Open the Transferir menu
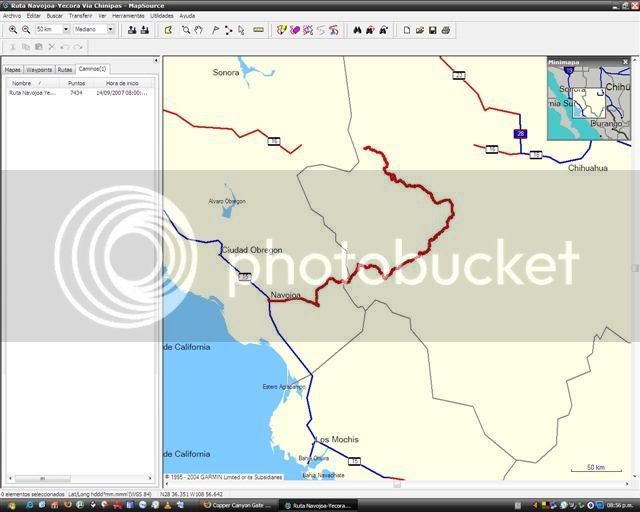Image resolution: width=640 pixels, height=512 pixels. pos(80,16)
